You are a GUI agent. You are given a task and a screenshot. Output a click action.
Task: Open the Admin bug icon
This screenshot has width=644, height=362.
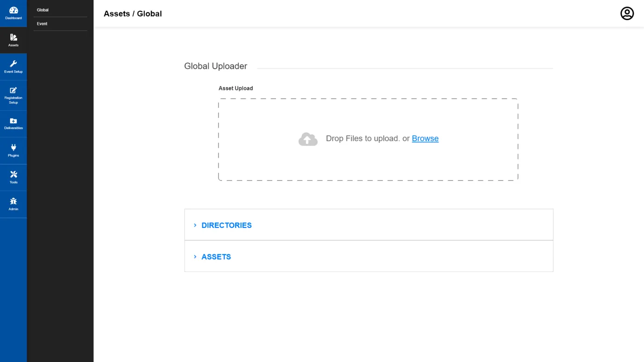(13, 201)
